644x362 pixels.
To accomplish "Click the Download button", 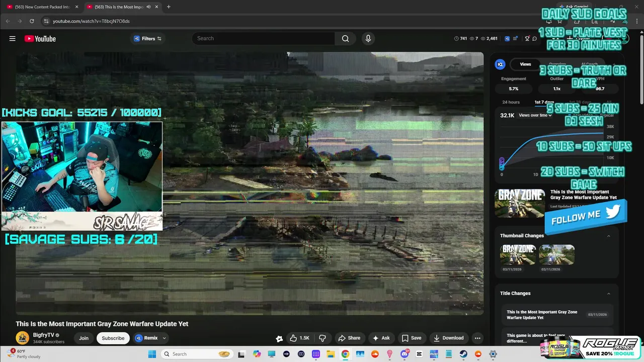I will pyautogui.click(x=449, y=338).
